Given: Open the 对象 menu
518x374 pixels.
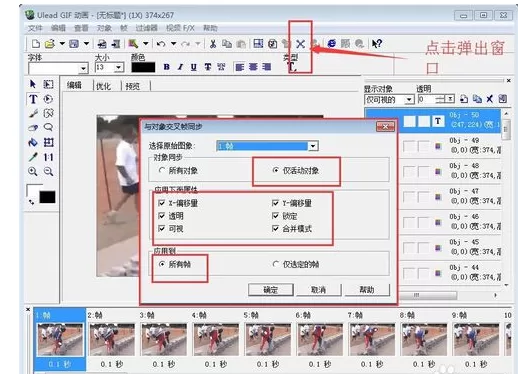Looking at the screenshot, I should pos(104,28).
